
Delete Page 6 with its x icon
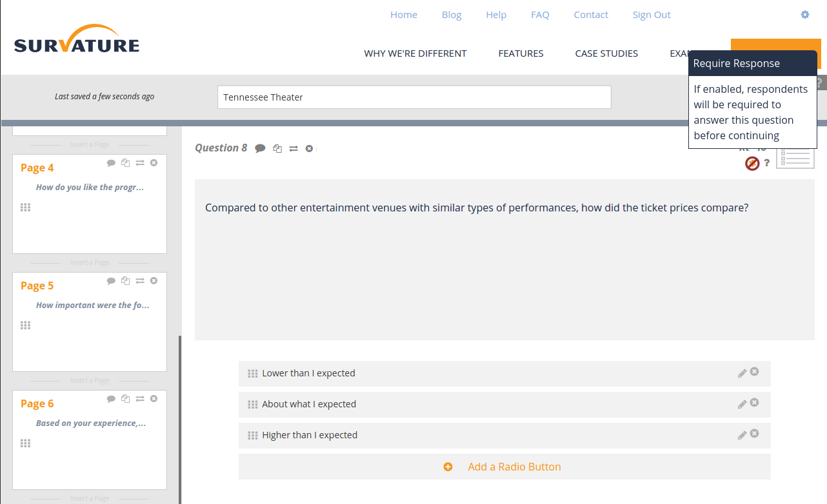154,399
